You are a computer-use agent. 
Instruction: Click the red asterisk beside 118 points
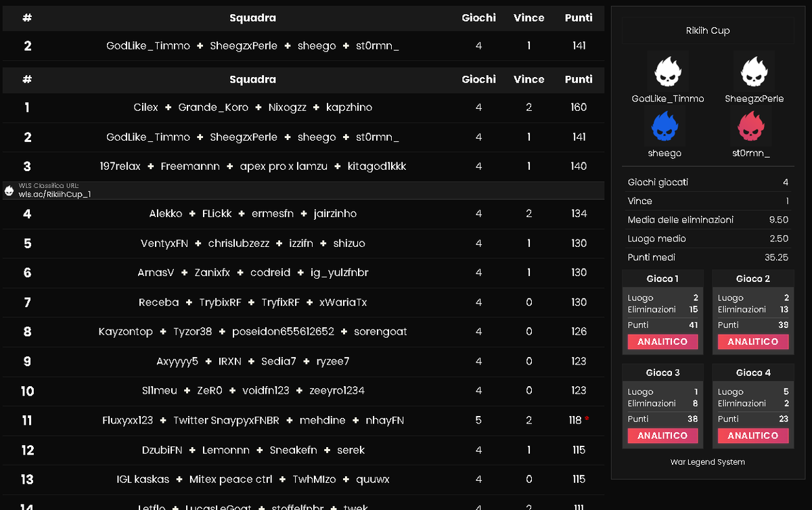click(x=587, y=420)
